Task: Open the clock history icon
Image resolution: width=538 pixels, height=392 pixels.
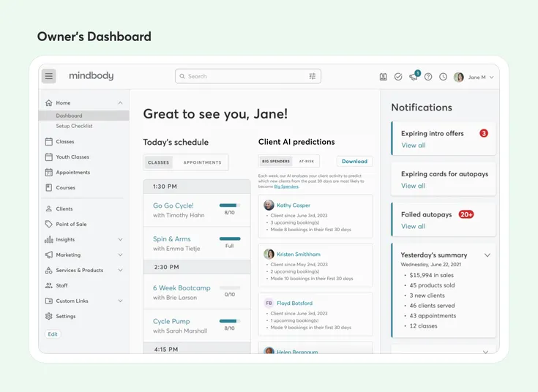Action: (443, 77)
